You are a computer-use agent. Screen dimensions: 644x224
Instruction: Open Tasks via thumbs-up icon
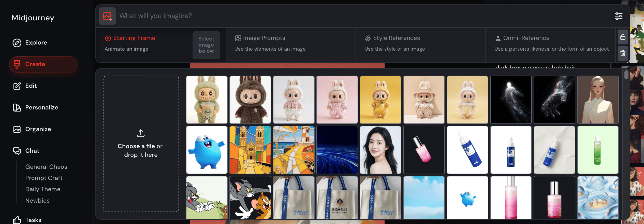coord(17,220)
